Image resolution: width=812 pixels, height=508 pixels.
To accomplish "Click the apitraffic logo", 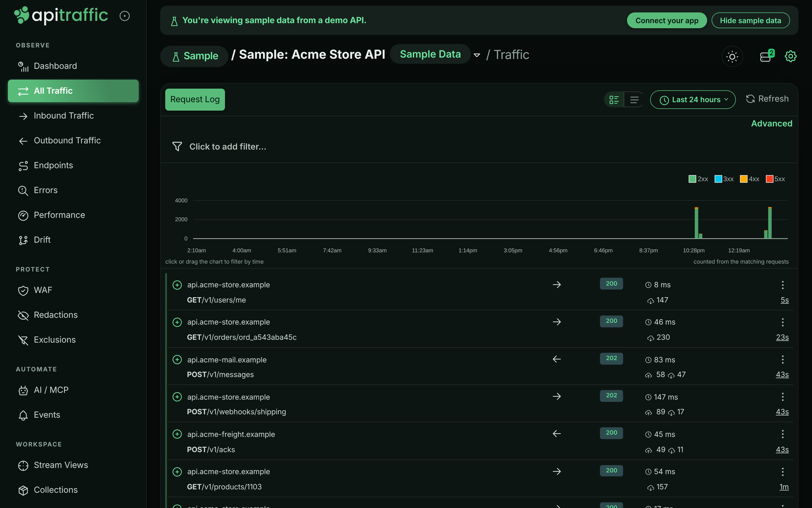I will click(61, 16).
